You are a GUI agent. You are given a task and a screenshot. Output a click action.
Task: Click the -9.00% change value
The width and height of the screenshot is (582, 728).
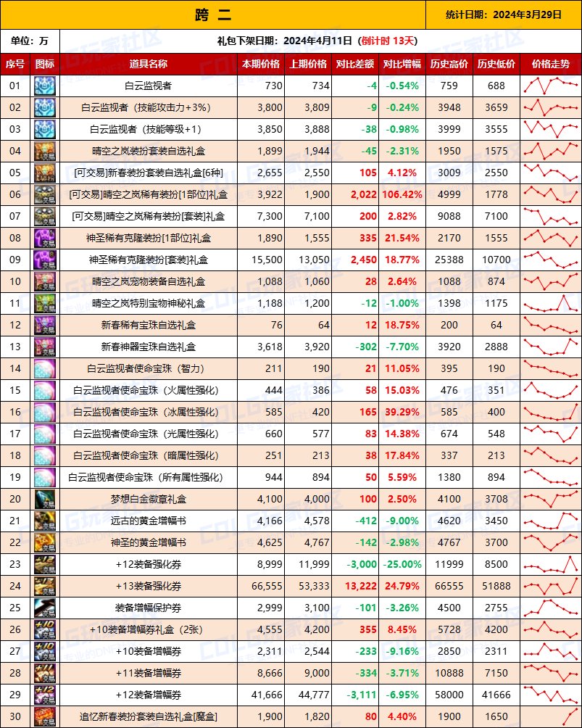point(402,521)
